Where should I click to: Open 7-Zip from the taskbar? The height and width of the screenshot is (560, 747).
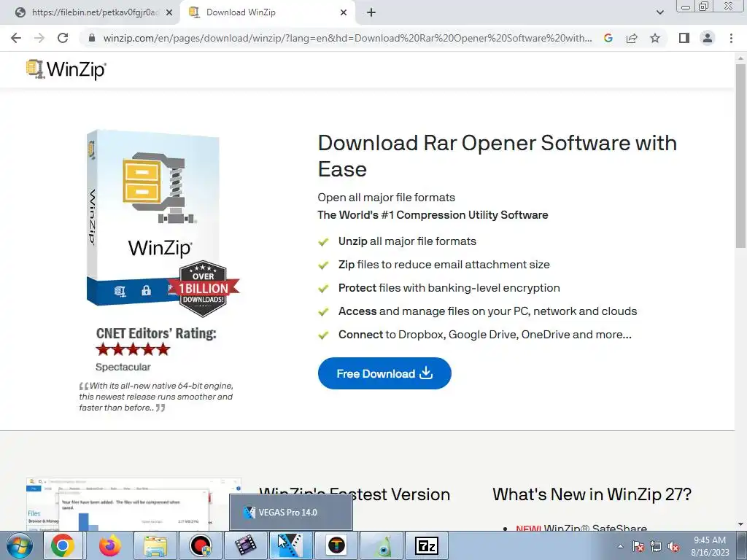pyautogui.click(x=427, y=545)
